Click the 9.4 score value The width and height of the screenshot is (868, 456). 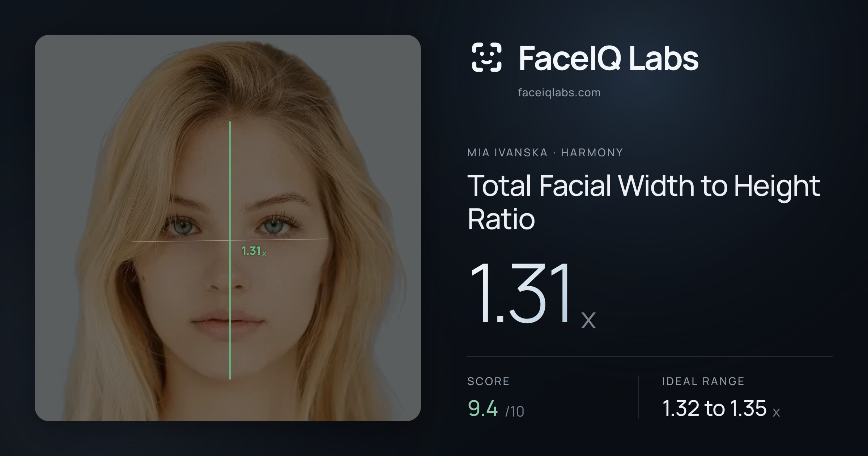pos(483,408)
